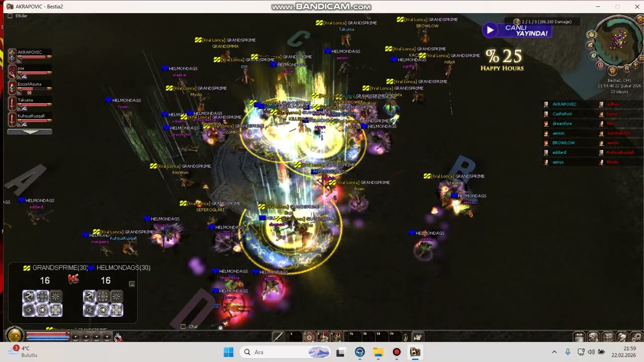Minimize the guild war scoreboard panel
The height and width of the screenshot is (362, 644).
coord(132,284)
